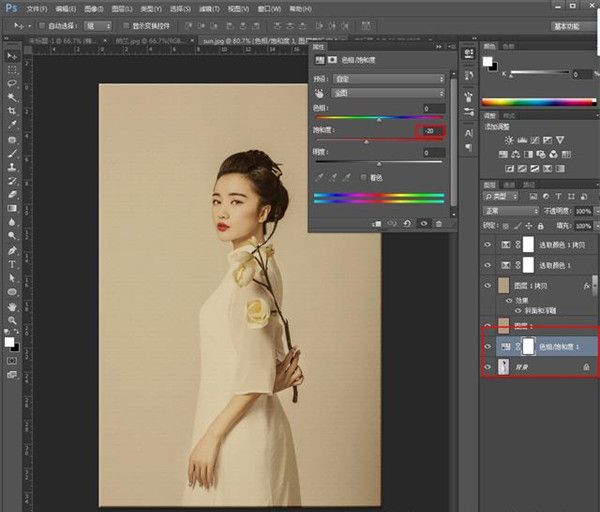Viewport: 600px width, 512px height.
Task: Tick the 着色 colorize checkbox
Action: click(364, 178)
